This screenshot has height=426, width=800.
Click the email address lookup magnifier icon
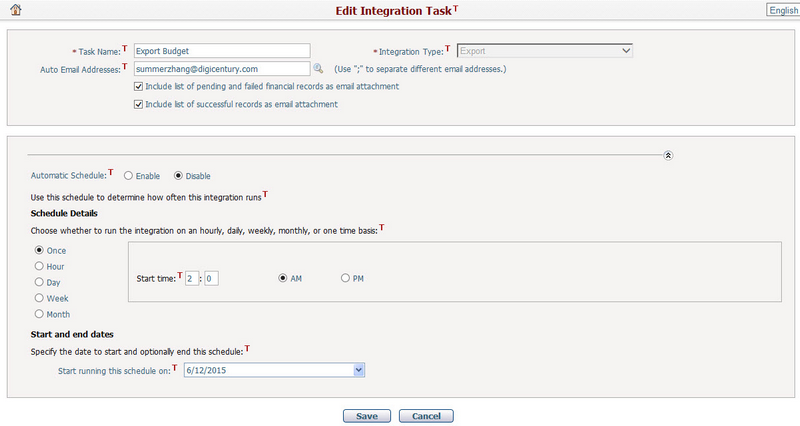(319, 69)
